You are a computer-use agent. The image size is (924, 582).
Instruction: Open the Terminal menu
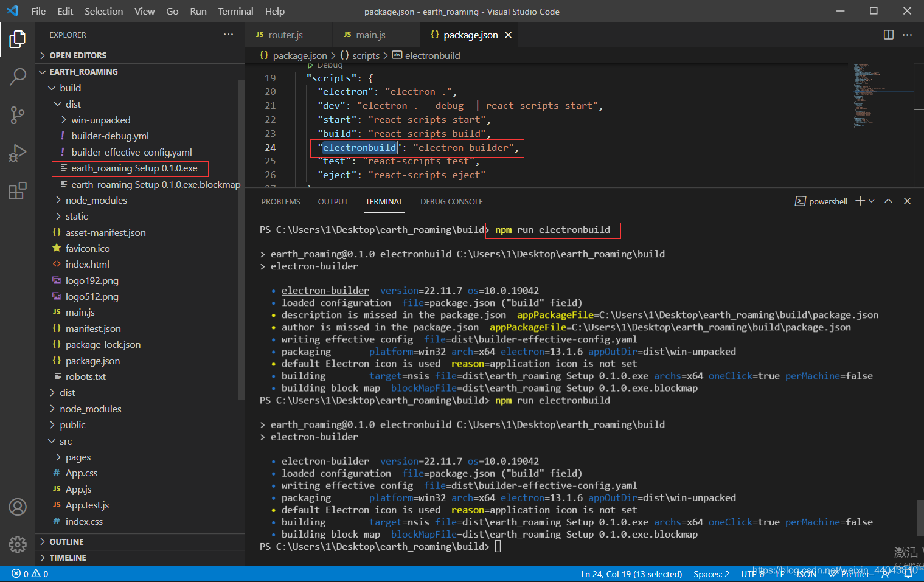pos(235,11)
